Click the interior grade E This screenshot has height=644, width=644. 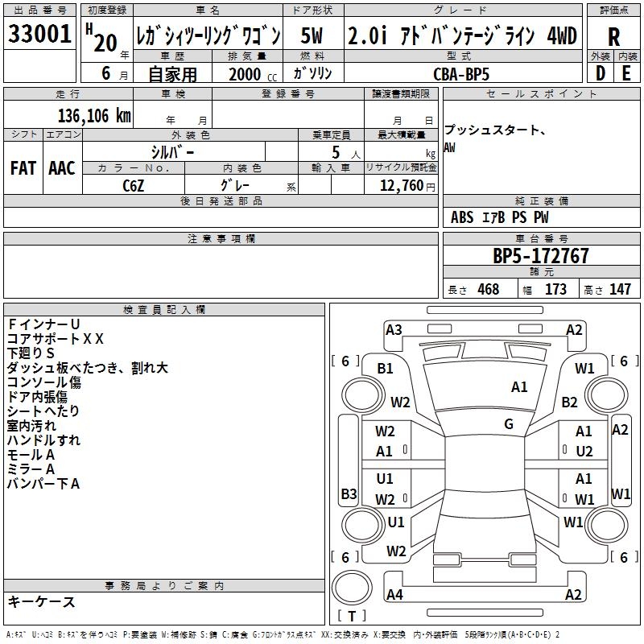click(x=626, y=73)
